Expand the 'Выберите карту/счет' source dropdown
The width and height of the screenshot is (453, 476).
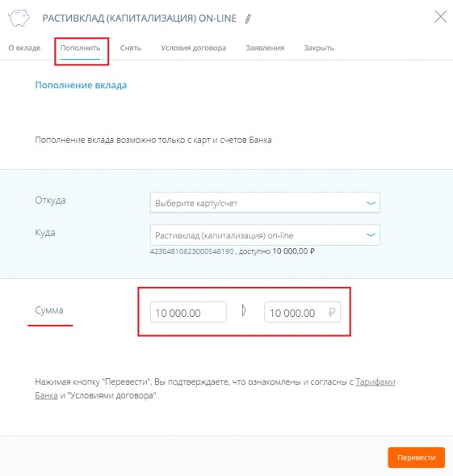(265, 203)
